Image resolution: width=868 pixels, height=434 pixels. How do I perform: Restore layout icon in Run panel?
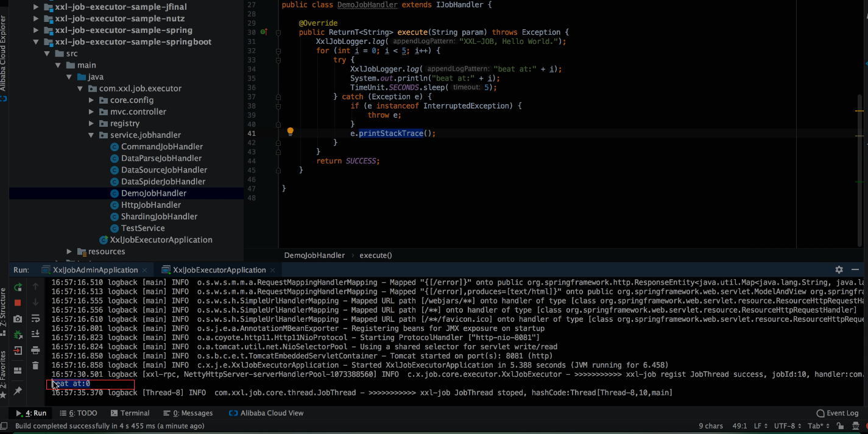(18, 370)
